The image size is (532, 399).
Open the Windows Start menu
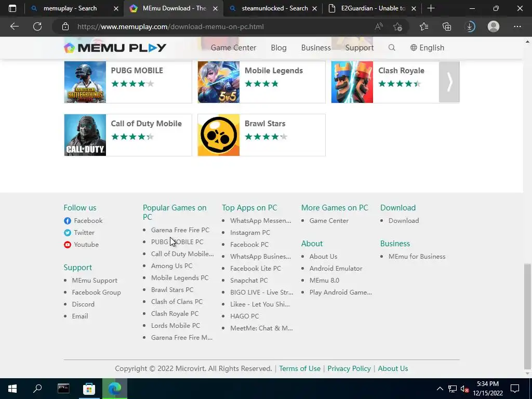[12, 389]
